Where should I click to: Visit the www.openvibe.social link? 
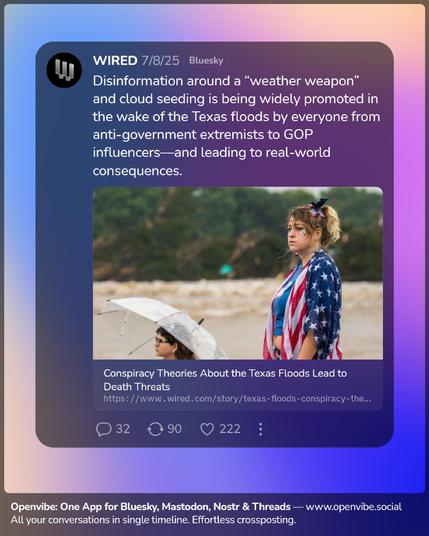(353, 507)
